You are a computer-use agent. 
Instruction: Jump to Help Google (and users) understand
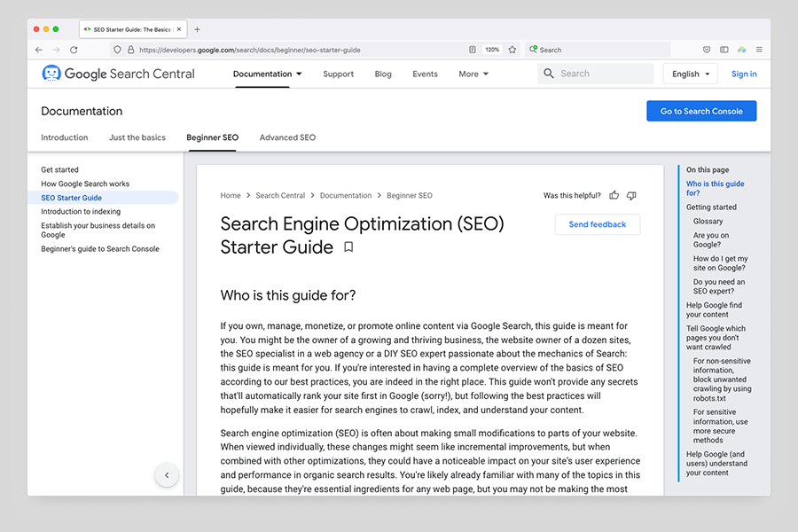pyautogui.click(x=716, y=463)
